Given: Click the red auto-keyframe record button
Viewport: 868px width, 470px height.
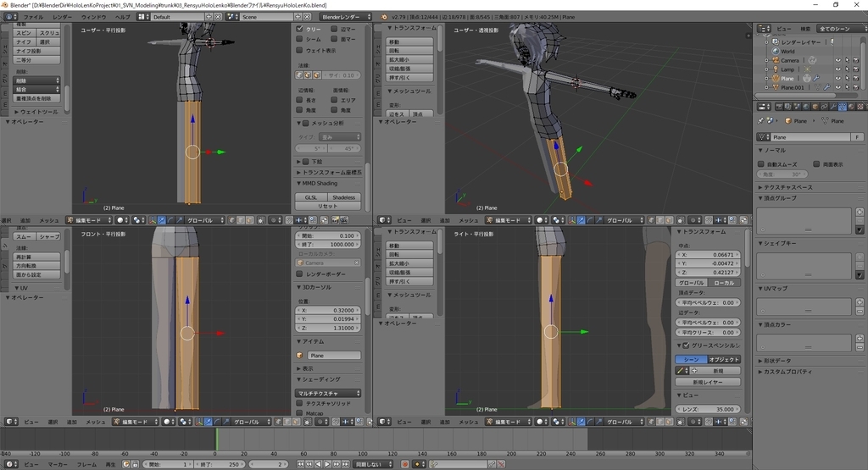Looking at the screenshot, I should pos(404,464).
